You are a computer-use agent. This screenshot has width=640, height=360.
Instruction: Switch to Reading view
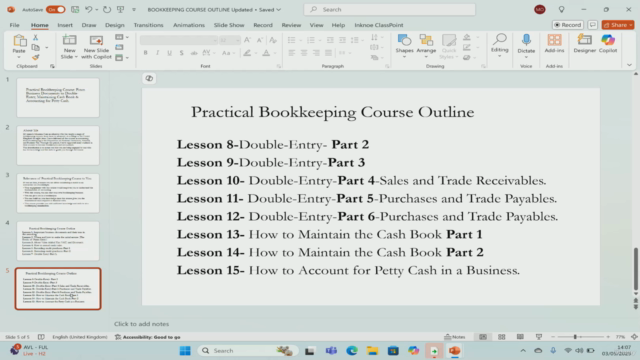[x=520, y=337]
